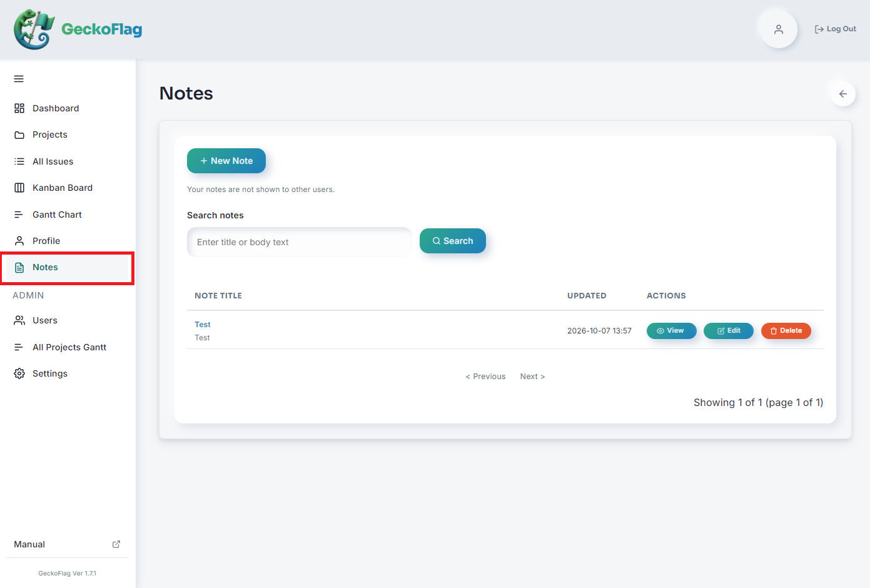The image size is (870, 588).
Task: Click the Test note body preview text
Action: (202, 338)
